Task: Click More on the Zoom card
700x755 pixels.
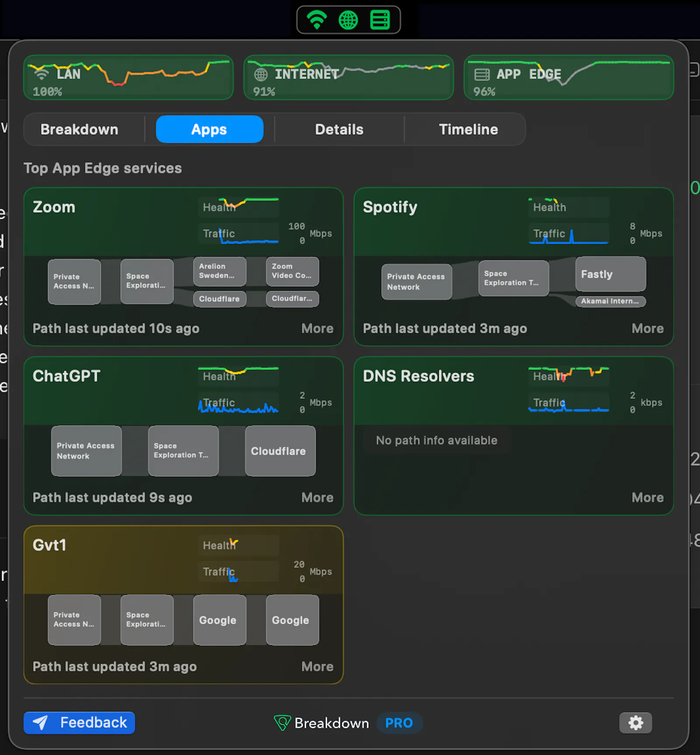Action: 318,329
